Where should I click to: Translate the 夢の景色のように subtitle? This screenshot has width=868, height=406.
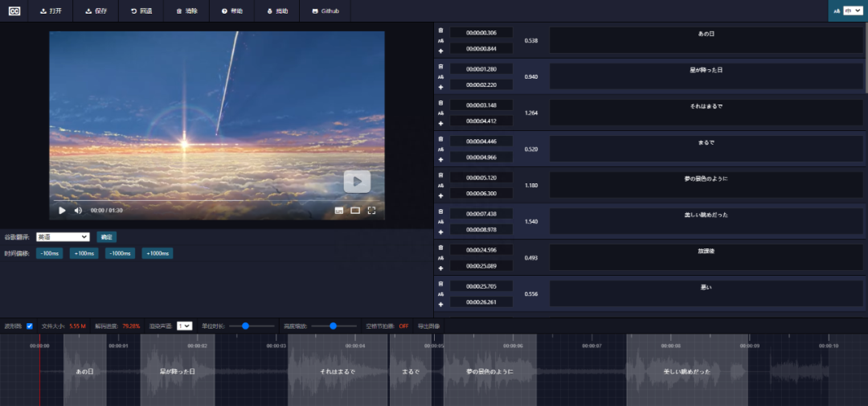click(x=440, y=186)
